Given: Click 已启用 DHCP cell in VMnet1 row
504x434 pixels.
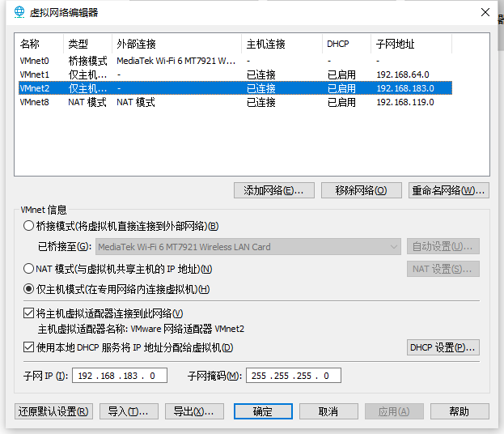Looking at the screenshot, I should click(x=341, y=74).
